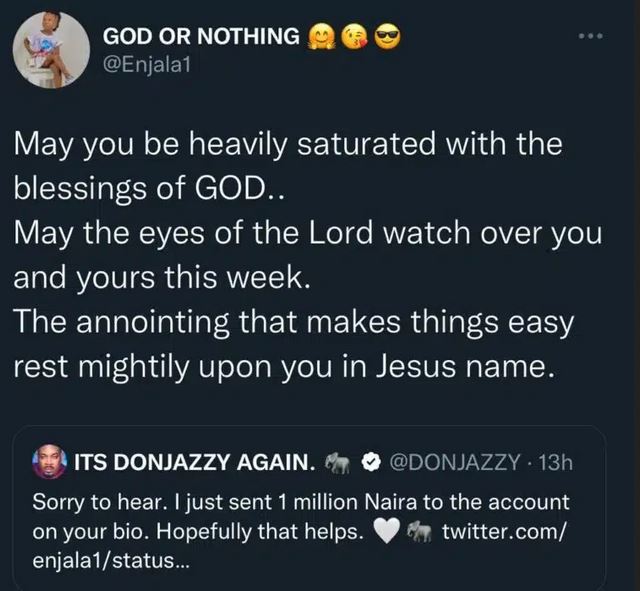
Task: Click the kissing face emoji in display name
Action: (x=355, y=37)
